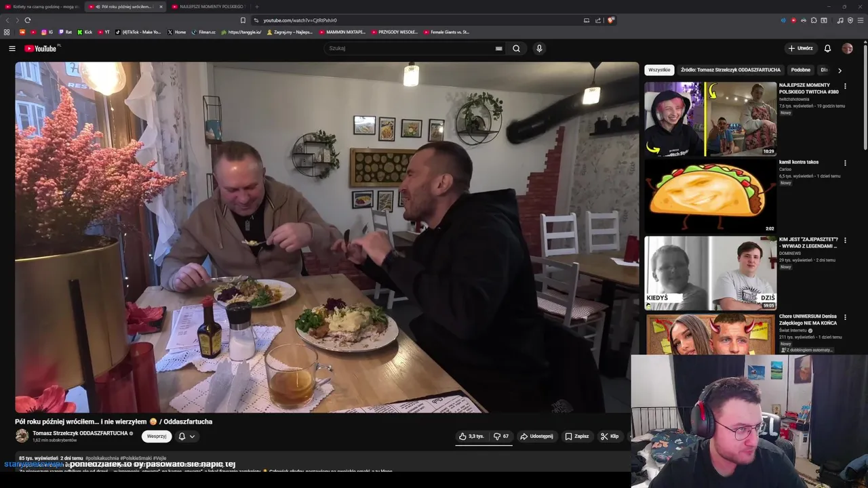Viewport: 868px width, 488px height.
Task: Close the Pół roku później tab
Action: pyautogui.click(x=161, y=7)
